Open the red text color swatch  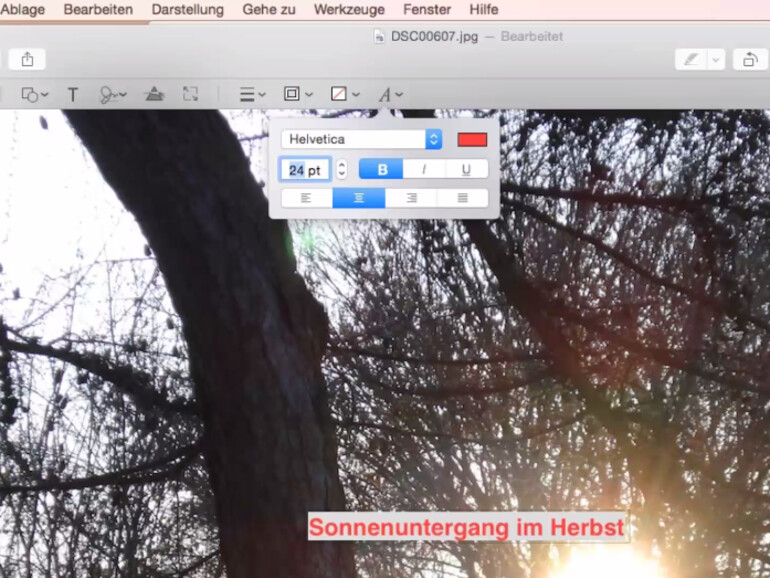(472, 139)
